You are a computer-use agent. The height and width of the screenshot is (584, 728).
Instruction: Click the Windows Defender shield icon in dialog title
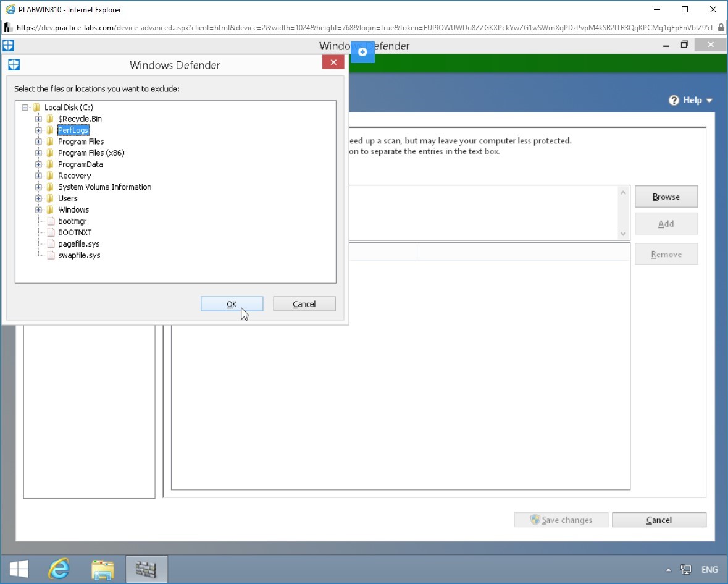[14, 64]
